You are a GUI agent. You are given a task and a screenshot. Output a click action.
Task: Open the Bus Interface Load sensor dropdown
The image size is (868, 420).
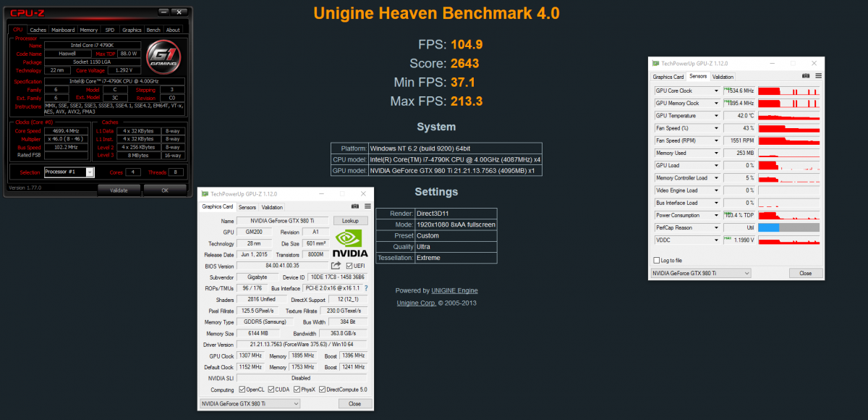[x=717, y=203]
